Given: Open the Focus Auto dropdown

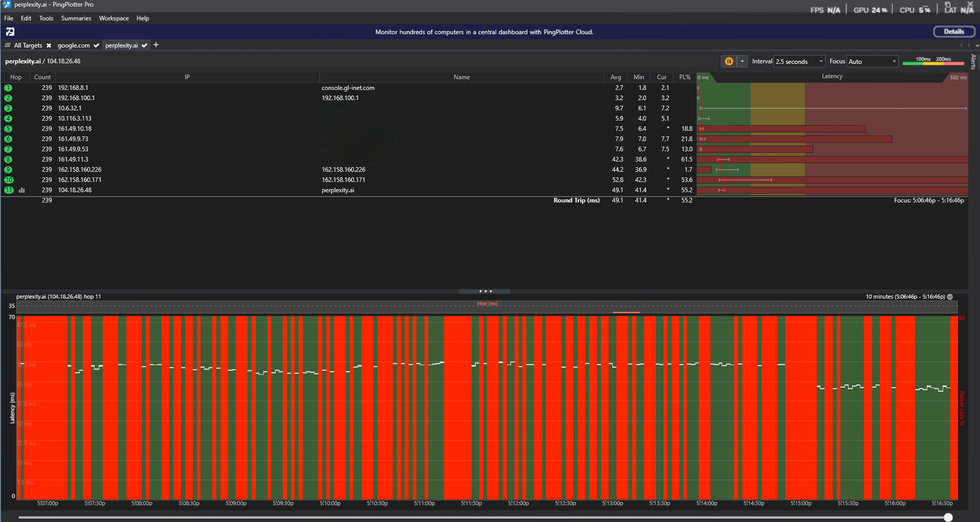Looking at the screenshot, I should point(872,61).
